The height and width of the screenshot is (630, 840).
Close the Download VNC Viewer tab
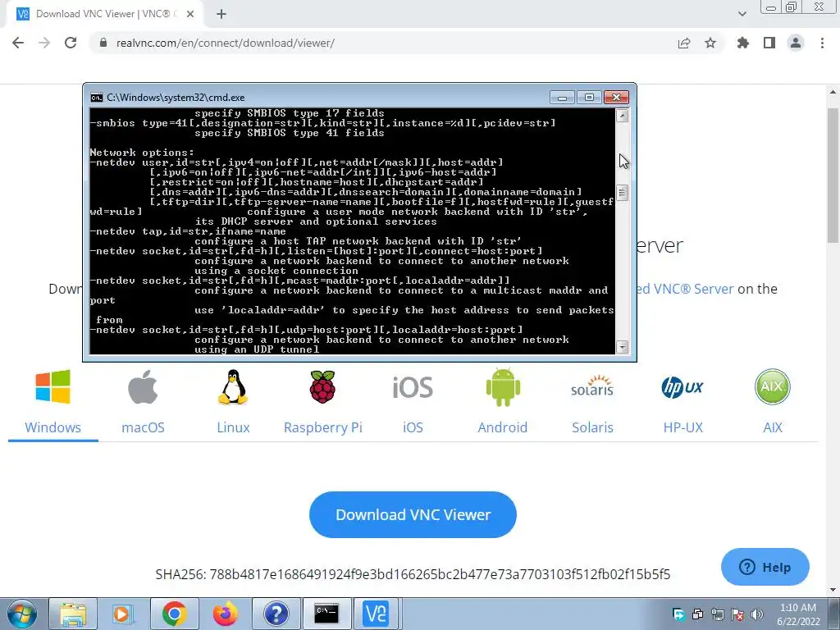[190, 14]
